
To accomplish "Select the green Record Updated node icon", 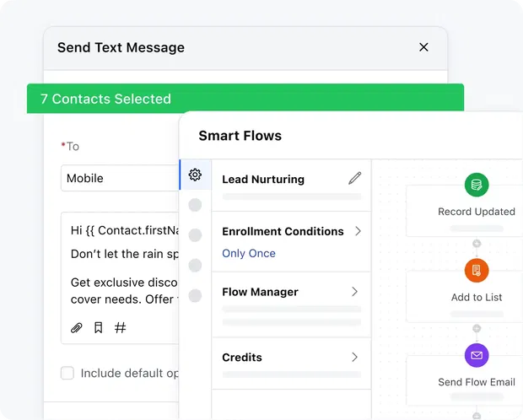I will tap(477, 185).
